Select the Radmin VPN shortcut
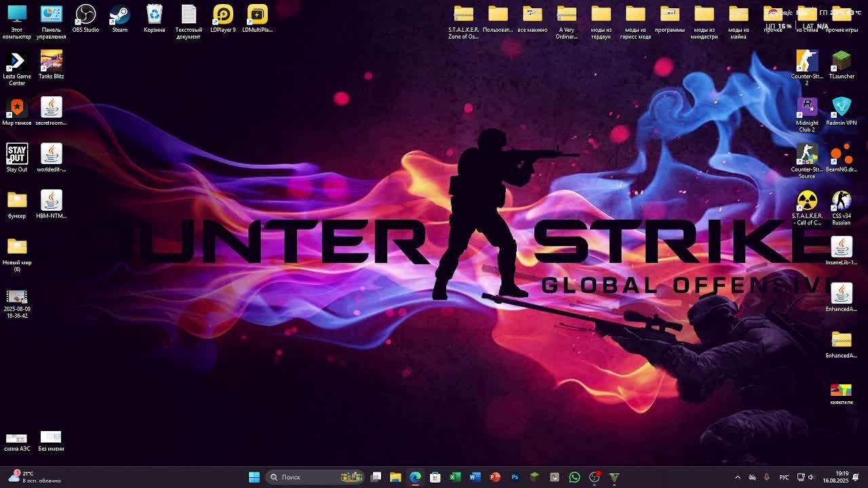Image resolution: width=868 pixels, height=488 pixels. coord(842,111)
